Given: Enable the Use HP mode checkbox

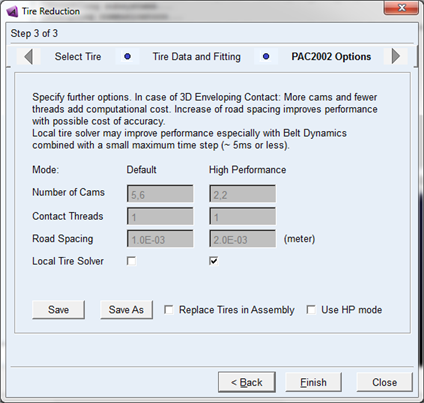Looking at the screenshot, I should click(x=311, y=310).
